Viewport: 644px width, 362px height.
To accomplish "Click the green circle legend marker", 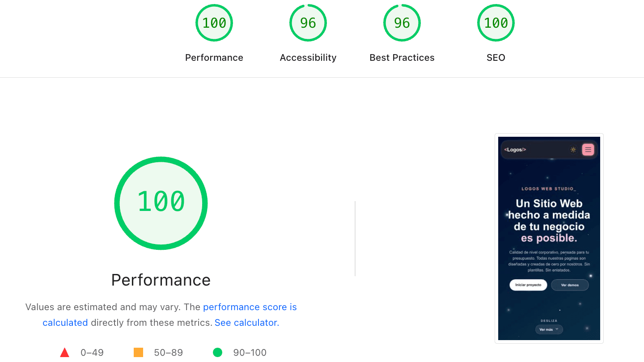I will coord(218,352).
